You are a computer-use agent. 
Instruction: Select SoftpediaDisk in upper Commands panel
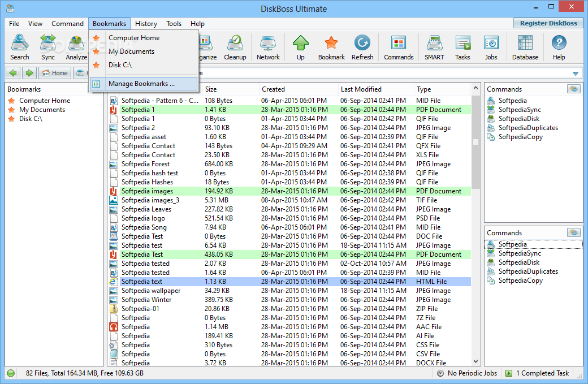(518, 119)
